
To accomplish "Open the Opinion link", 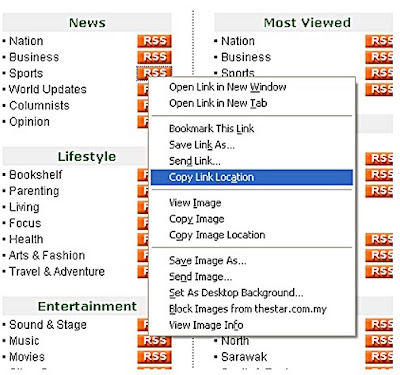I will point(29,122).
